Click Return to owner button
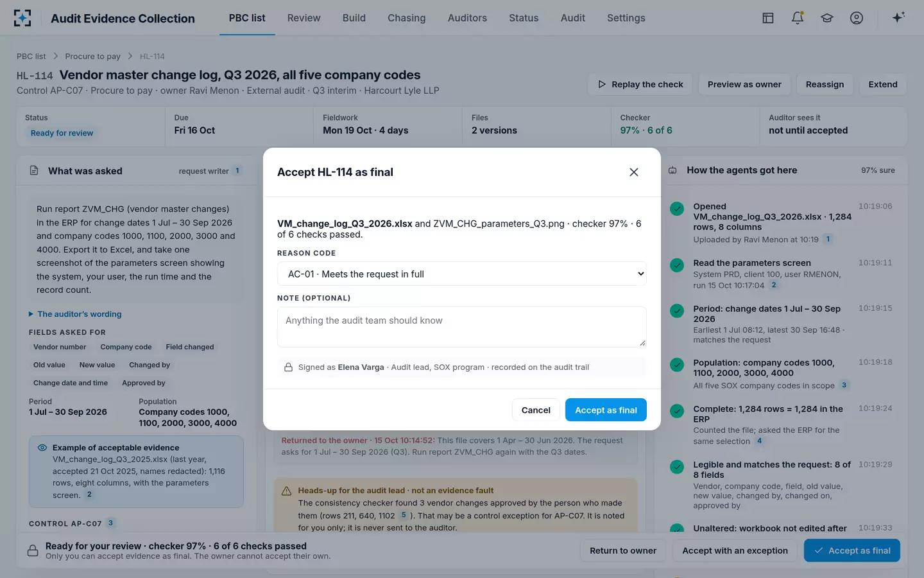The width and height of the screenshot is (924, 578). click(623, 550)
